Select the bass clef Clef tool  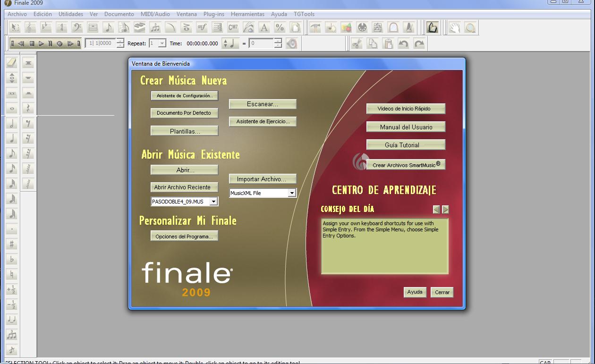pos(77,28)
